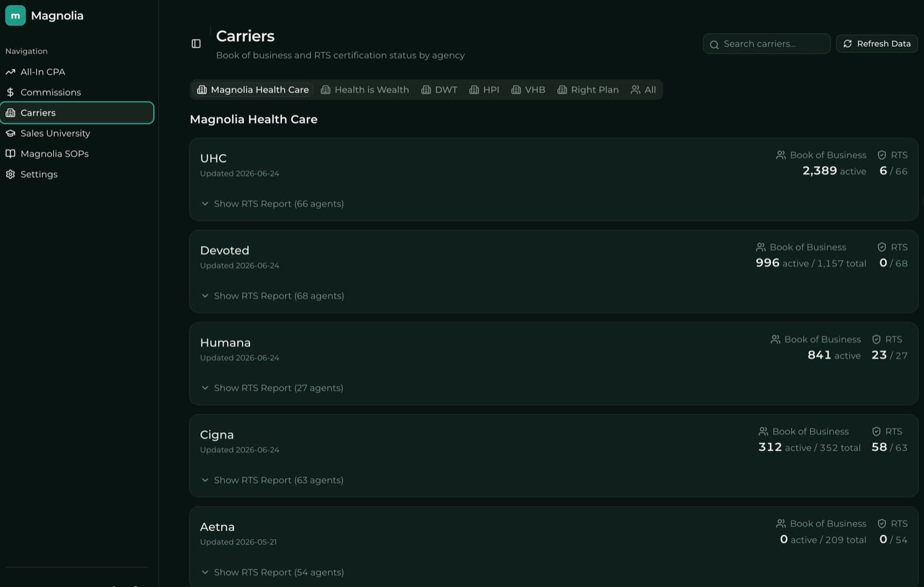The height and width of the screenshot is (587, 924).
Task: Click the Refresh Data button
Action: [877, 44]
